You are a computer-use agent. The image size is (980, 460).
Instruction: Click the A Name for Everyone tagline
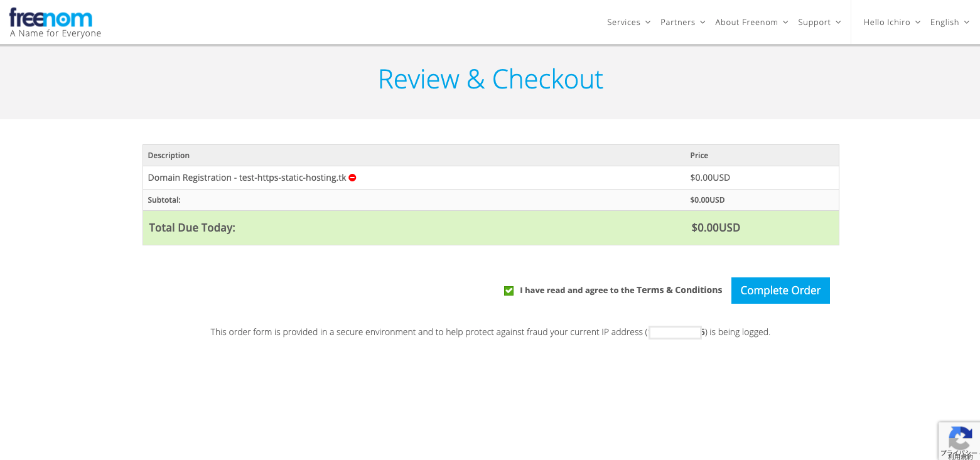tap(55, 33)
